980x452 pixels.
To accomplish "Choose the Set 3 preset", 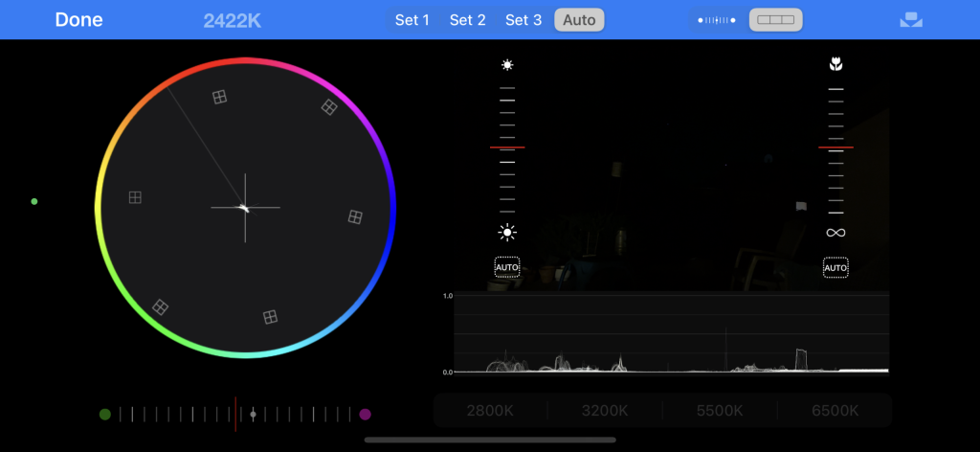I will [x=523, y=20].
